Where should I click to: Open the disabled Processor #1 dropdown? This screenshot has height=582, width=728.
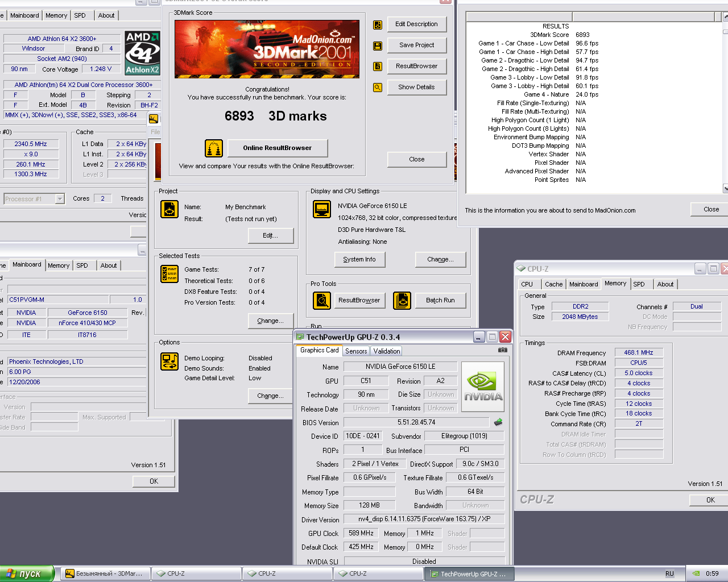click(35, 199)
